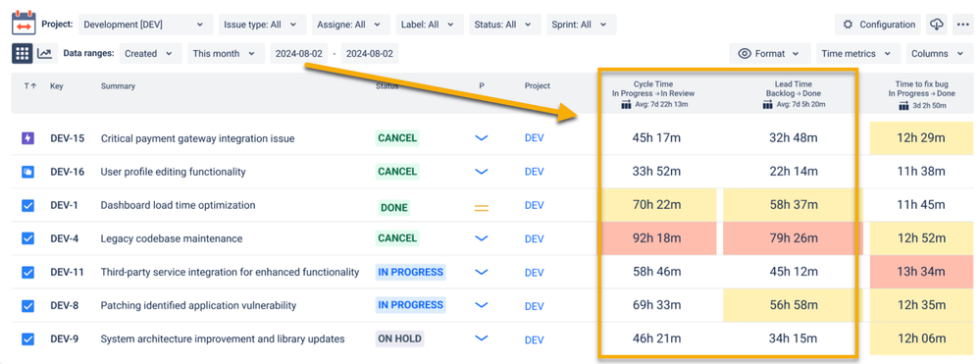Open the Status: All filter

coord(505,25)
